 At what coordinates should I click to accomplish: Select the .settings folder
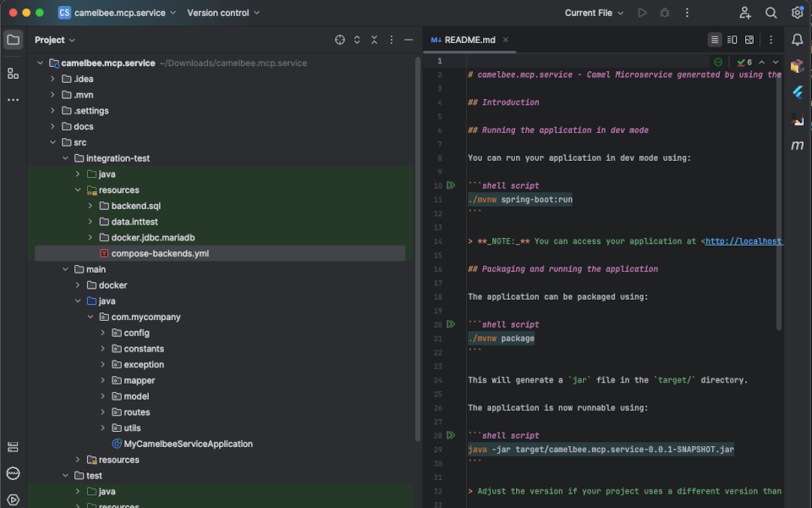(91, 110)
